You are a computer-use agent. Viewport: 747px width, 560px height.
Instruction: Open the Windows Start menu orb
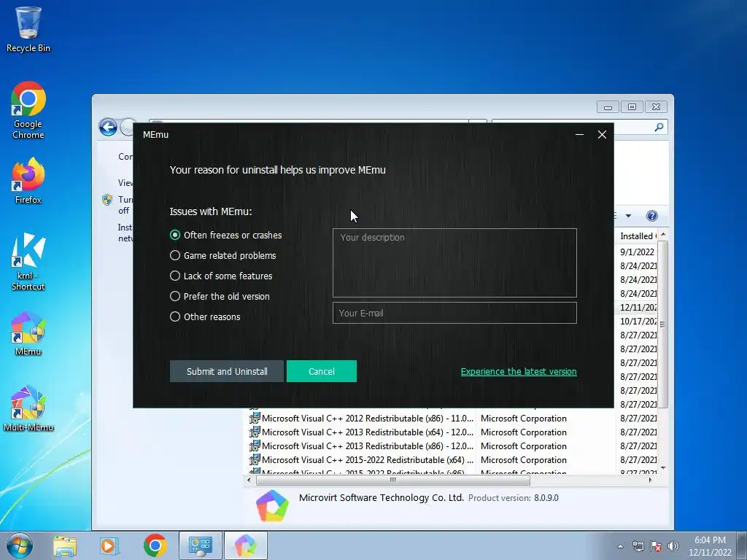[20, 545]
